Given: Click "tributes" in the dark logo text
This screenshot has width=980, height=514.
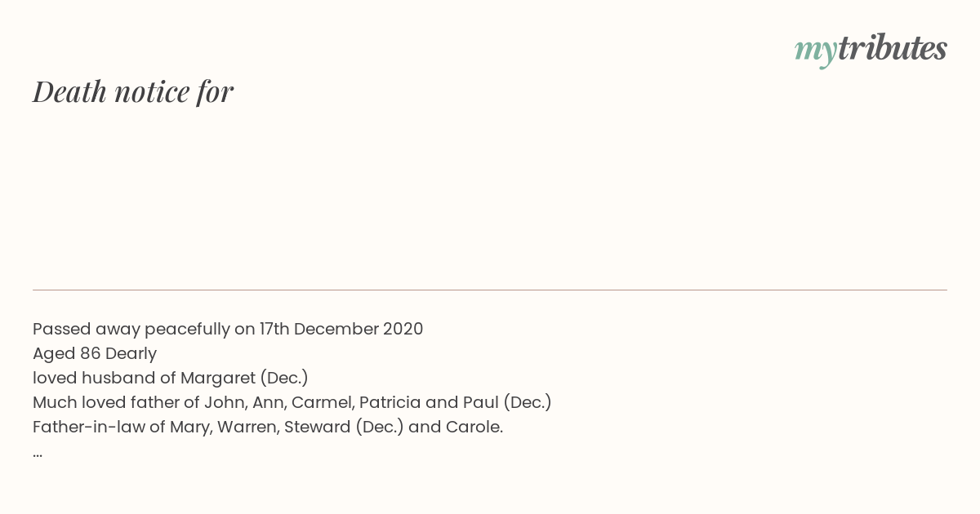Looking at the screenshot, I should click(x=892, y=49).
